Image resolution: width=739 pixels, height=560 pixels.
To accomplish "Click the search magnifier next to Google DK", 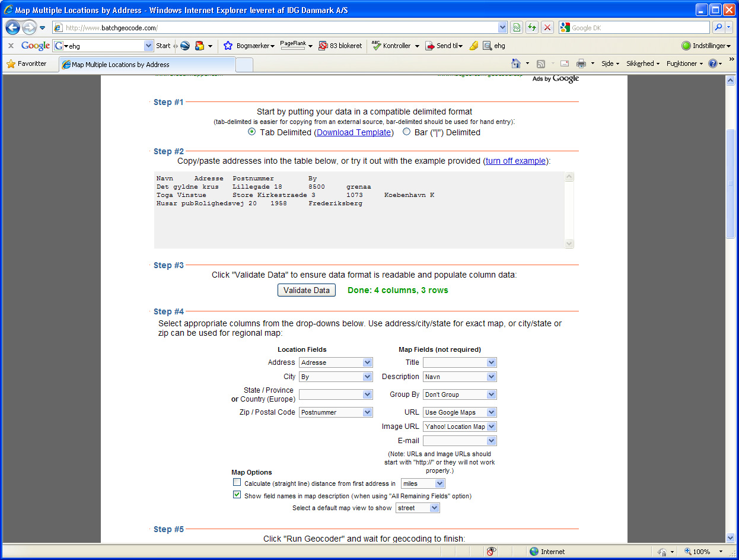I will pos(718,27).
